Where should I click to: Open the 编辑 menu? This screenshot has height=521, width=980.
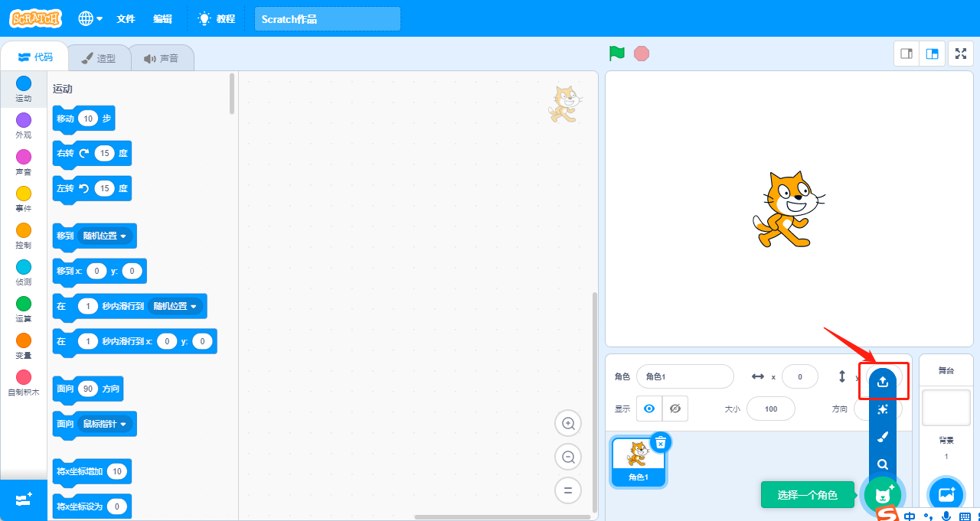click(162, 18)
